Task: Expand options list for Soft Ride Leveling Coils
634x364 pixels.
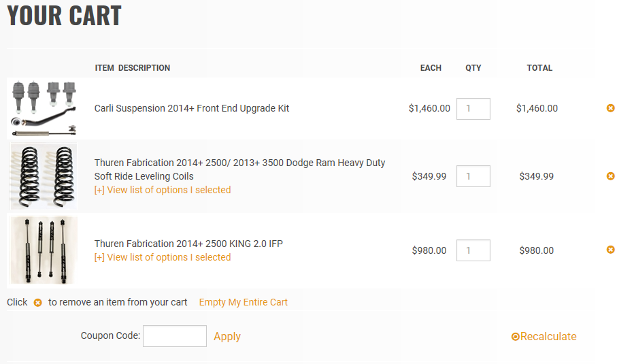Action: click(163, 190)
